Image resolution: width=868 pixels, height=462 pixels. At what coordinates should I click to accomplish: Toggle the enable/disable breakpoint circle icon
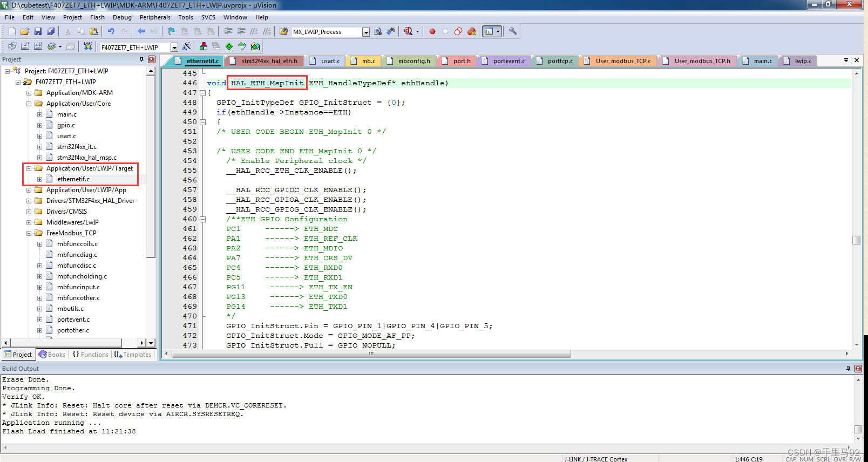click(445, 31)
